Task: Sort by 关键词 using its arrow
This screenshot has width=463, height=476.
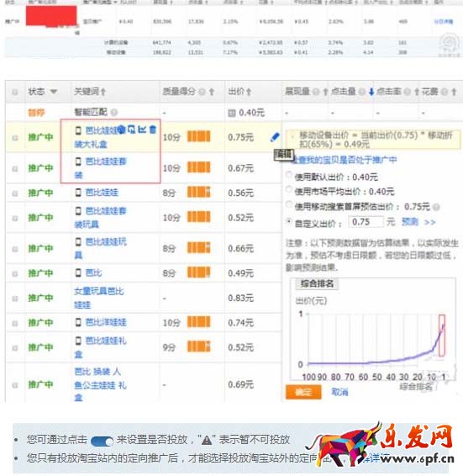Action: tap(103, 92)
